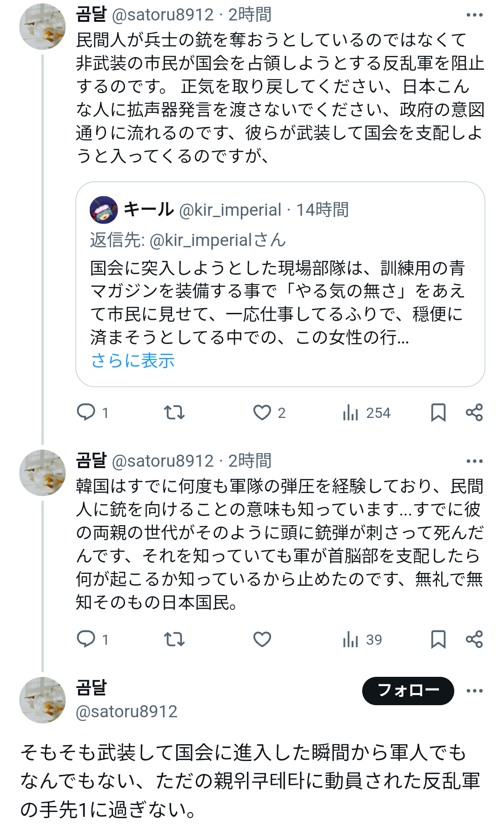Open more options on second tweet
The width and height of the screenshot is (504, 840).
[x=474, y=461]
